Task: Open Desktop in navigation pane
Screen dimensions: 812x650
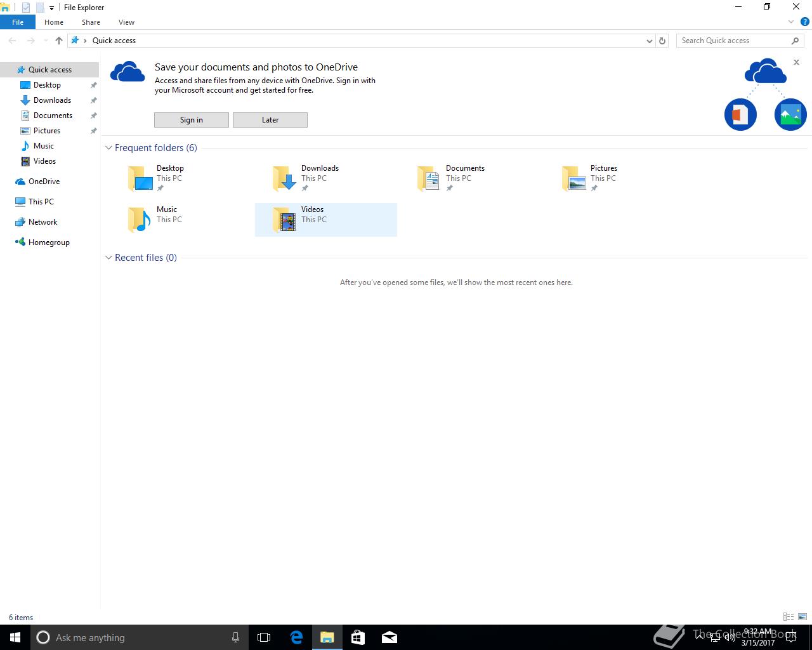Action: pos(47,85)
